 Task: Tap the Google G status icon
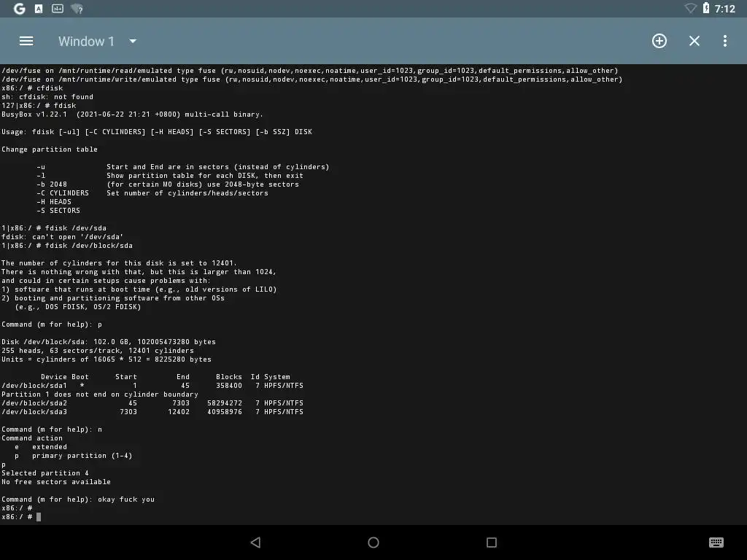[x=20, y=9]
